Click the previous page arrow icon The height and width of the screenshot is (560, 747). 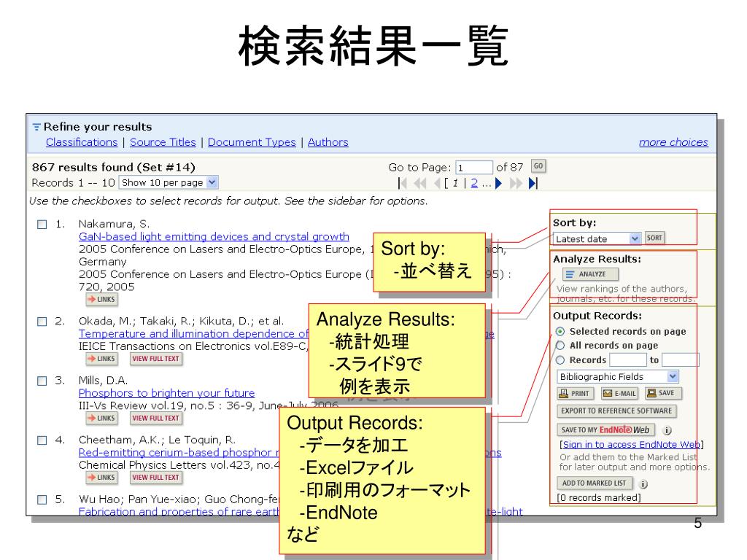437,183
